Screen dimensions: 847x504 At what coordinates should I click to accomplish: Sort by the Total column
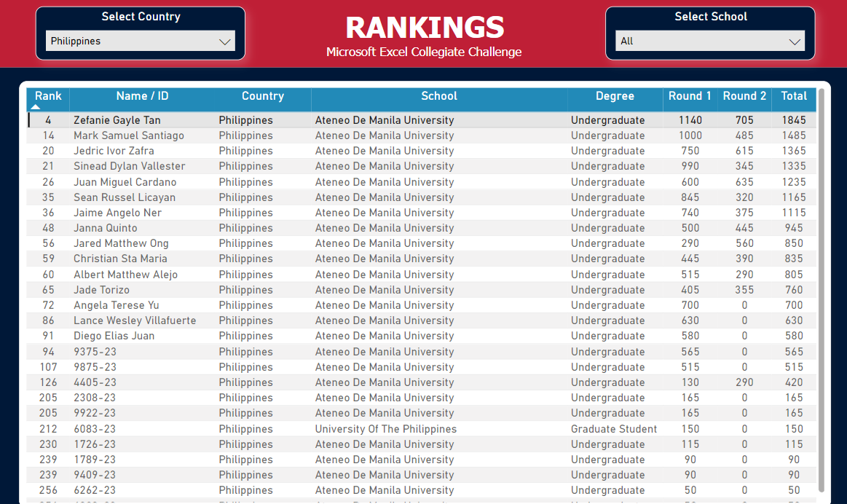click(793, 96)
